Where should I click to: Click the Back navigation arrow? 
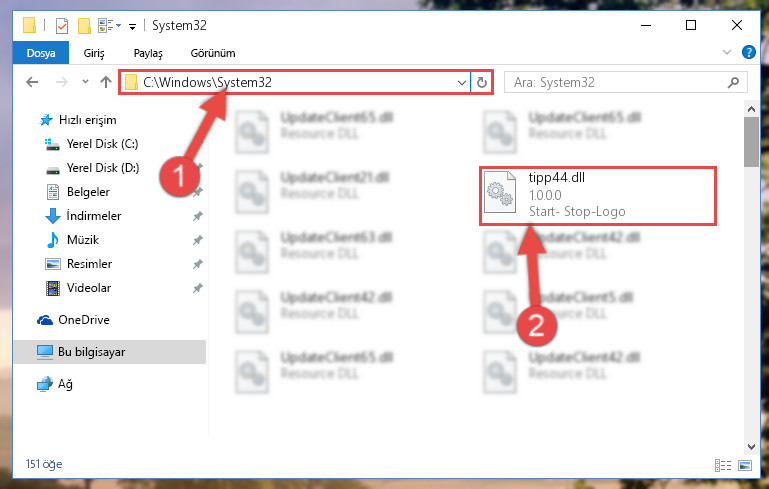tap(32, 82)
